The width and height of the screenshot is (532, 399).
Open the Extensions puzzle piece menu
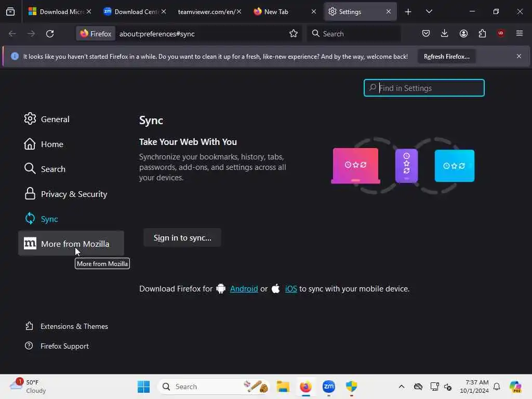coord(482,33)
